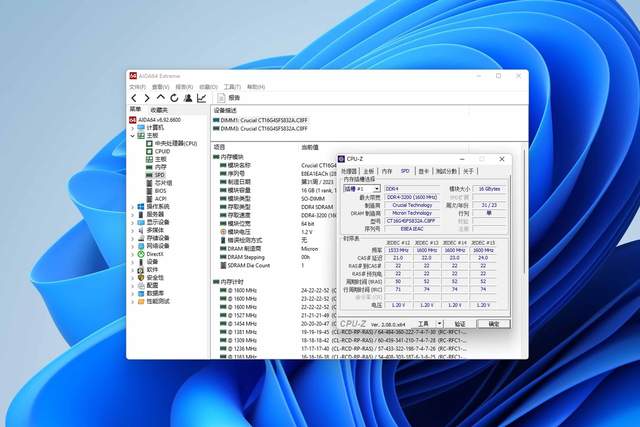
Task: Go forward with the AIDA64 forward arrow
Action: (x=147, y=98)
